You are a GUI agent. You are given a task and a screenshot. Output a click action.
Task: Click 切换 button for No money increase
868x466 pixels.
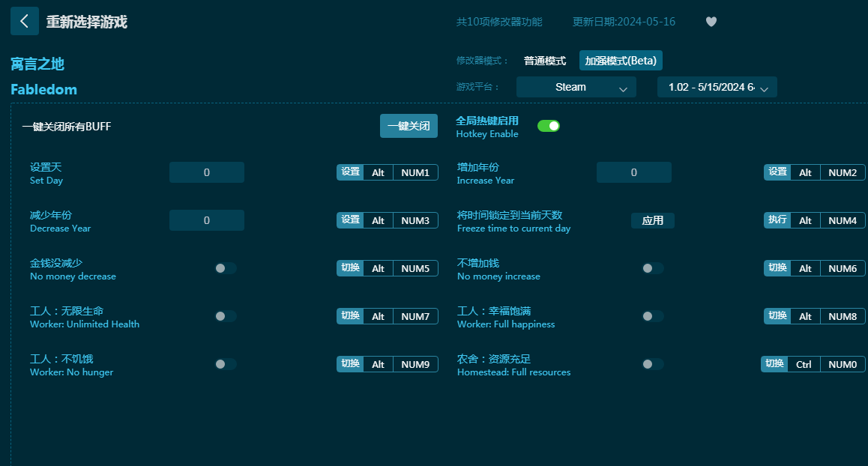click(777, 268)
